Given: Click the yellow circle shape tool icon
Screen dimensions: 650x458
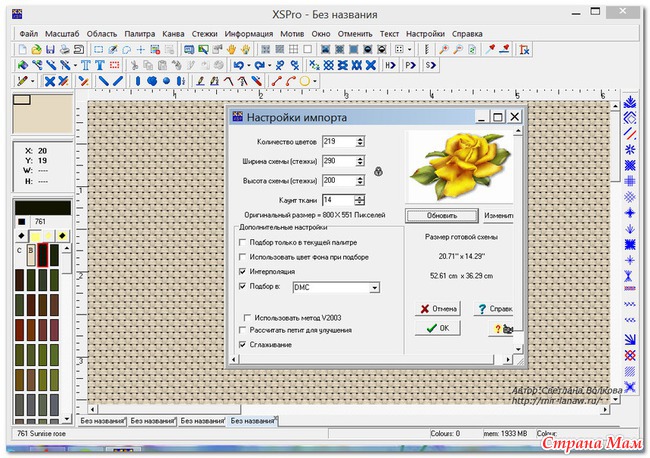Looking at the screenshot, I should [x=305, y=81].
